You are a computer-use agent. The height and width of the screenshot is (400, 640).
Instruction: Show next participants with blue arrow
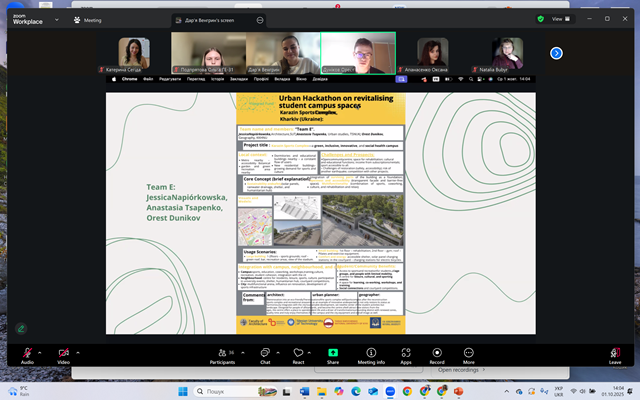coord(556,53)
